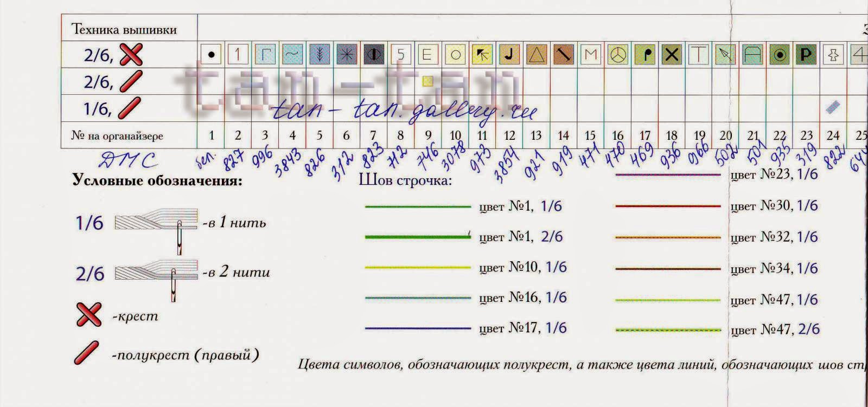Select the letter M symbol square
The image size is (868, 407).
pyautogui.click(x=590, y=54)
